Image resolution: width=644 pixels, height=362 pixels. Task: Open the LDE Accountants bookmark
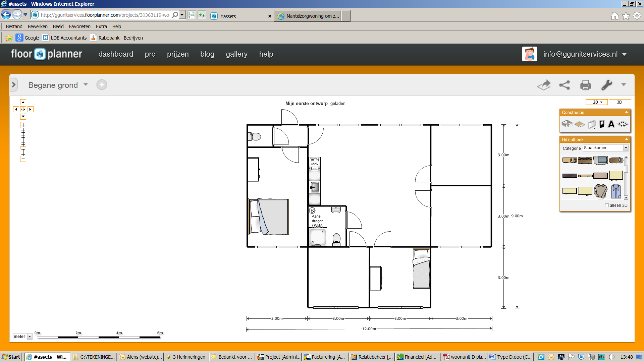(x=64, y=38)
